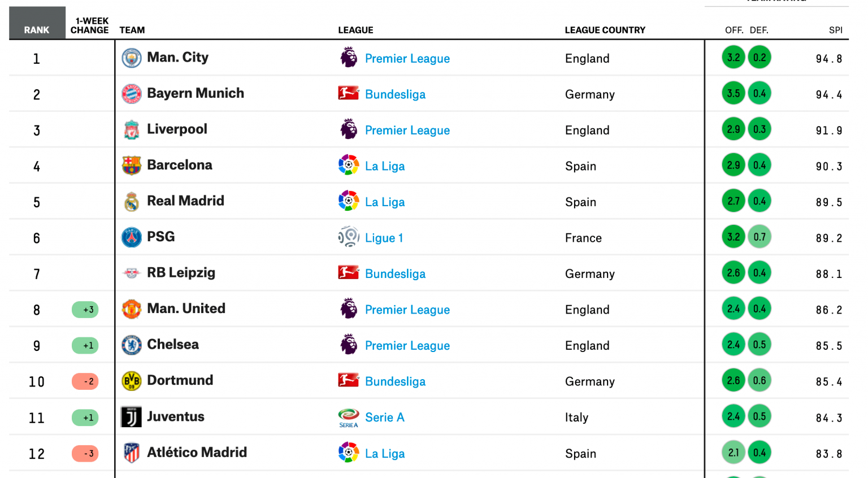Click Atlético Madrid's -3 change badge

(x=85, y=454)
